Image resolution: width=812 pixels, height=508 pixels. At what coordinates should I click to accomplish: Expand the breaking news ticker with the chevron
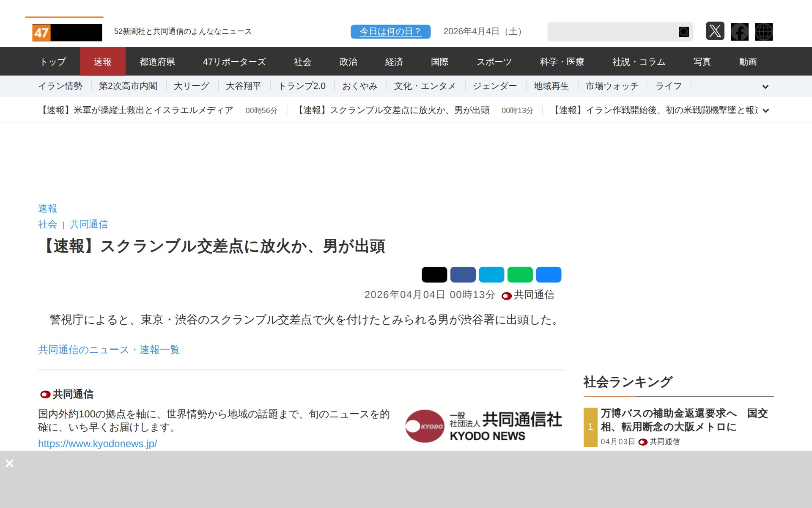pos(765,111)
